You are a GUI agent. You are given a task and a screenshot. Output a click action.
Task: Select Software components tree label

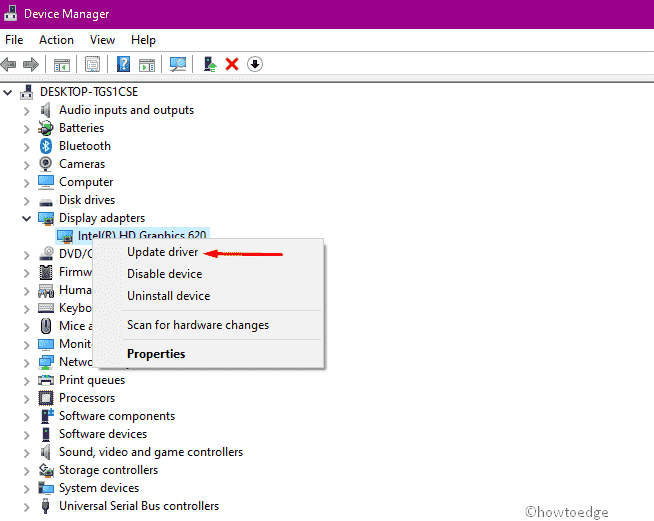tap(117, 416)
